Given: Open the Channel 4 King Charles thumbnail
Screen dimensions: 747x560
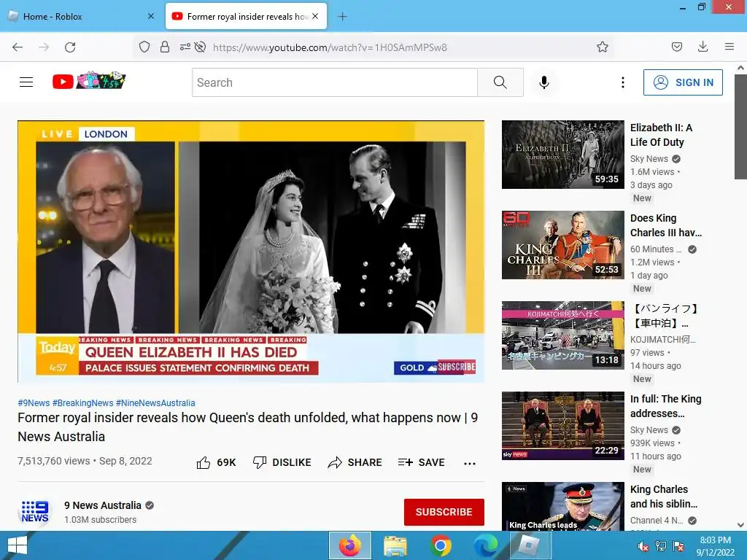Looking at the screenshot, I should click(x=563, y=506).
